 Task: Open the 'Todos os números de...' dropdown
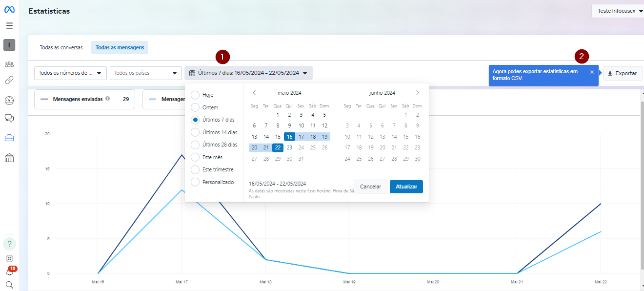pyautogui.click(x=70, y=73)
